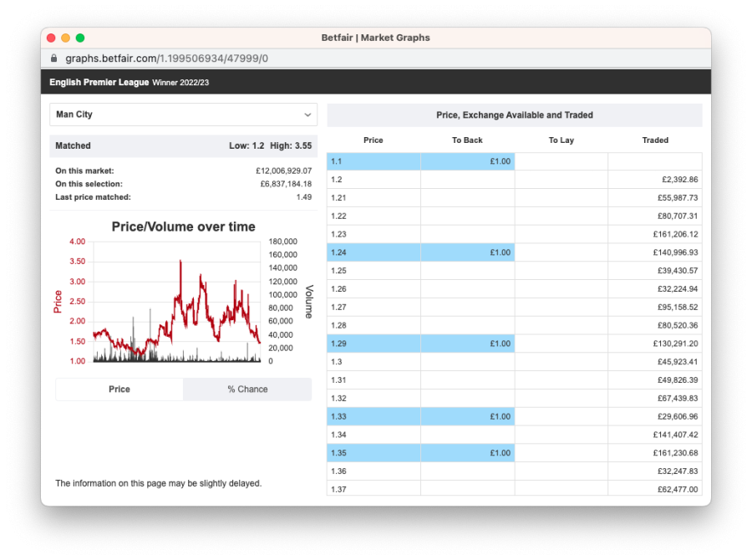Select the traded amount £130,291.20
The height and width of the screenshot is (560, 752).
click(x=675, y=344)
